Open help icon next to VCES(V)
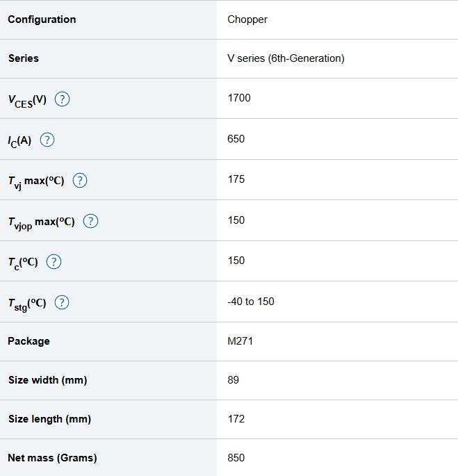Screen dimensions: 458x476 coord(62,99)
